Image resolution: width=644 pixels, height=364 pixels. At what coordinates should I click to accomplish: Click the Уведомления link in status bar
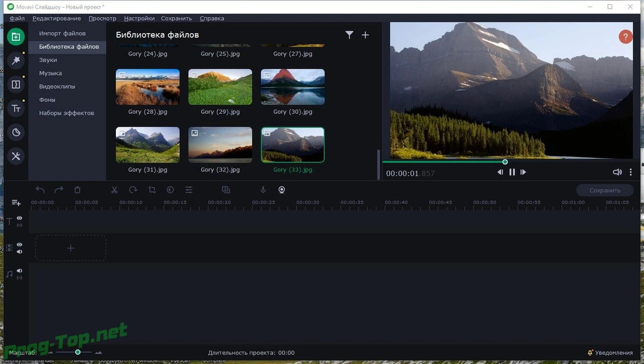pos(614,353)
